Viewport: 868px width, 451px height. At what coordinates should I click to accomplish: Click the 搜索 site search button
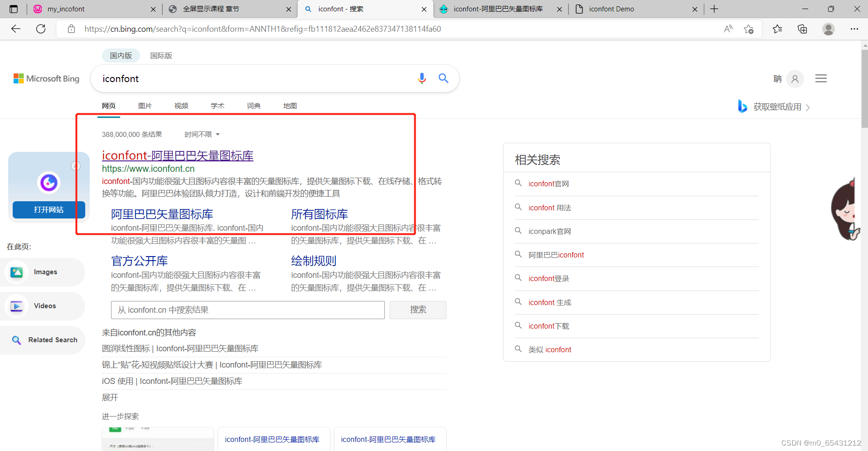418,310
